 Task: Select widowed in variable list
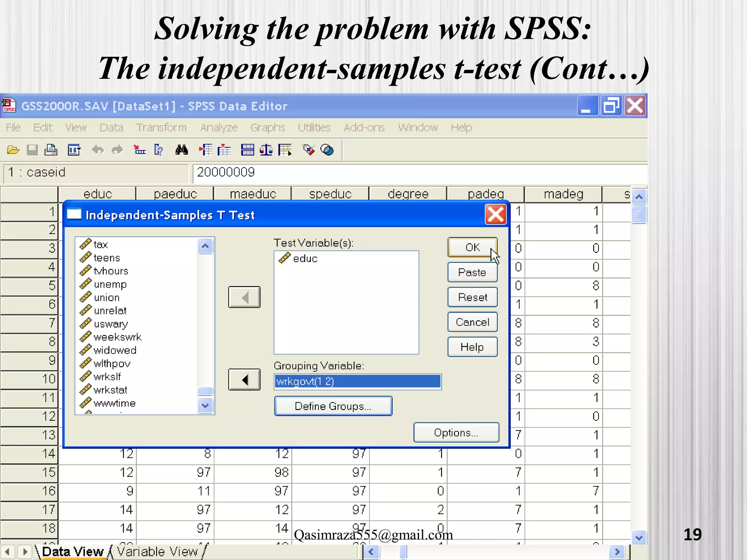pyautogui.click(x=115, y=350)
